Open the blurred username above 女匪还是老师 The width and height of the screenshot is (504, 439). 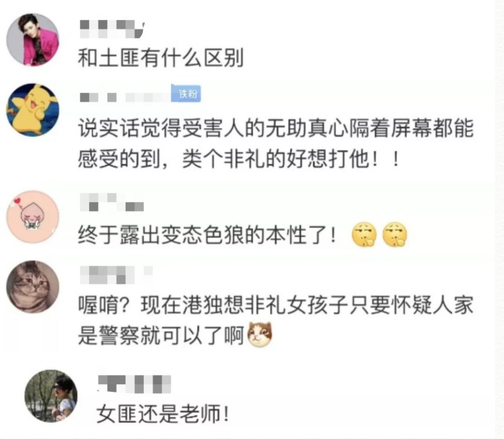pyautogui.click(x=134, y=384)
